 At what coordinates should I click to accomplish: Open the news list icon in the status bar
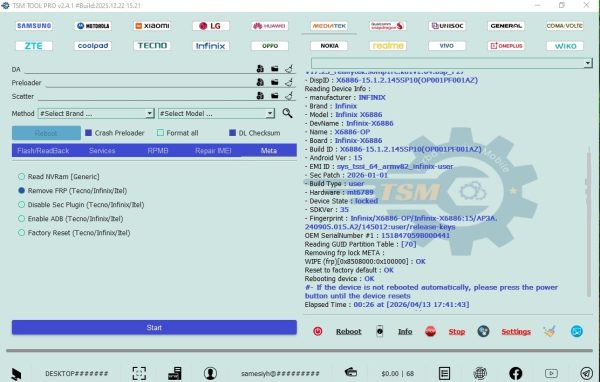(x=444, y=373)
